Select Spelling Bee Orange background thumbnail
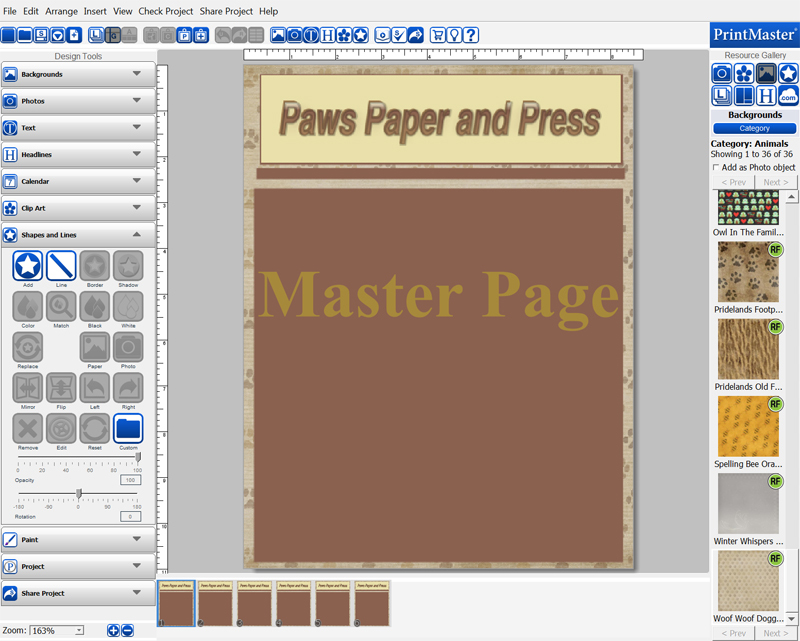The image size is (800, 641). point(748,427)
